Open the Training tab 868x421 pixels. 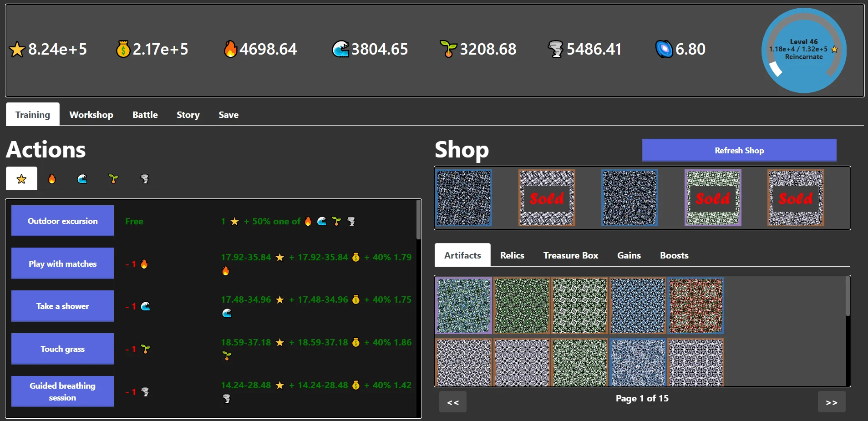tap(33, 114)
